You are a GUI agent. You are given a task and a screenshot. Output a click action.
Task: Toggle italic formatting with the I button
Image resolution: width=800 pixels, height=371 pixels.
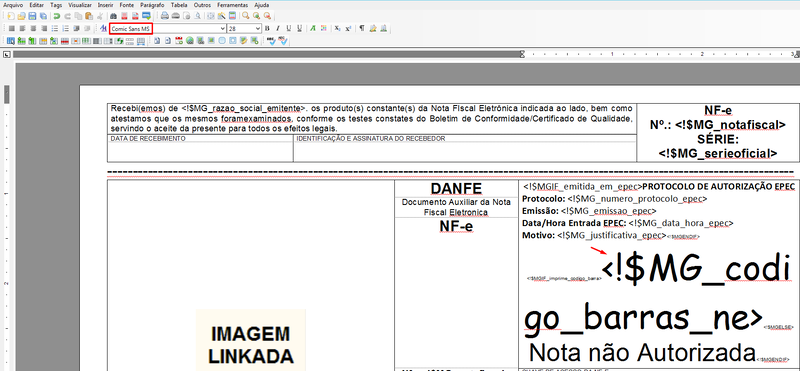click(x=278, y=28)
